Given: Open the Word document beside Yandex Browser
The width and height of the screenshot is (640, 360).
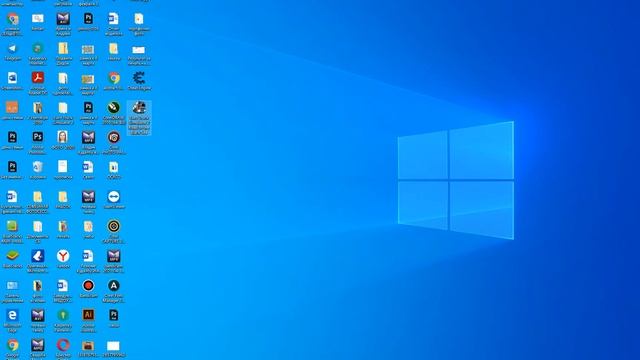Looking at the screenshot, I should pyautogui.click(x=88, y=256).
